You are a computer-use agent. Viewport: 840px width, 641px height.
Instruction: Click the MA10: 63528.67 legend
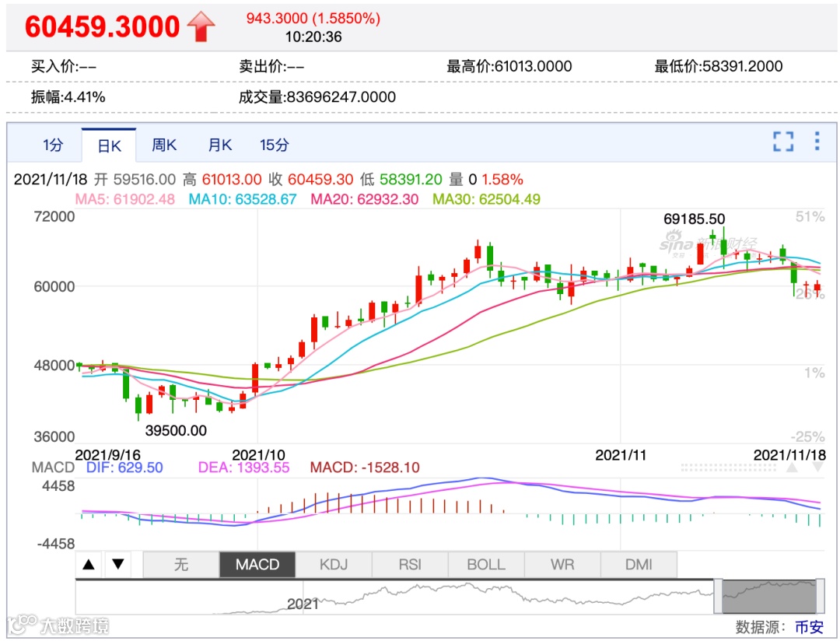[x=242, y=199]
